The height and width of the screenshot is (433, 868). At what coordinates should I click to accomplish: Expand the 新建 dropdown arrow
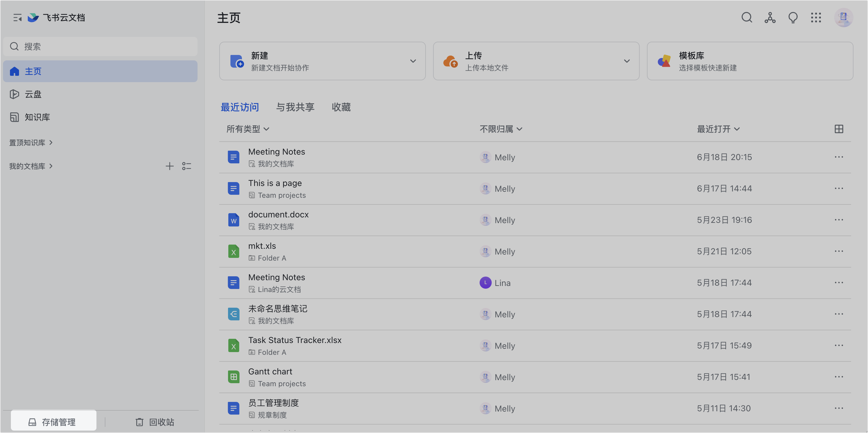tap(413, 61)
